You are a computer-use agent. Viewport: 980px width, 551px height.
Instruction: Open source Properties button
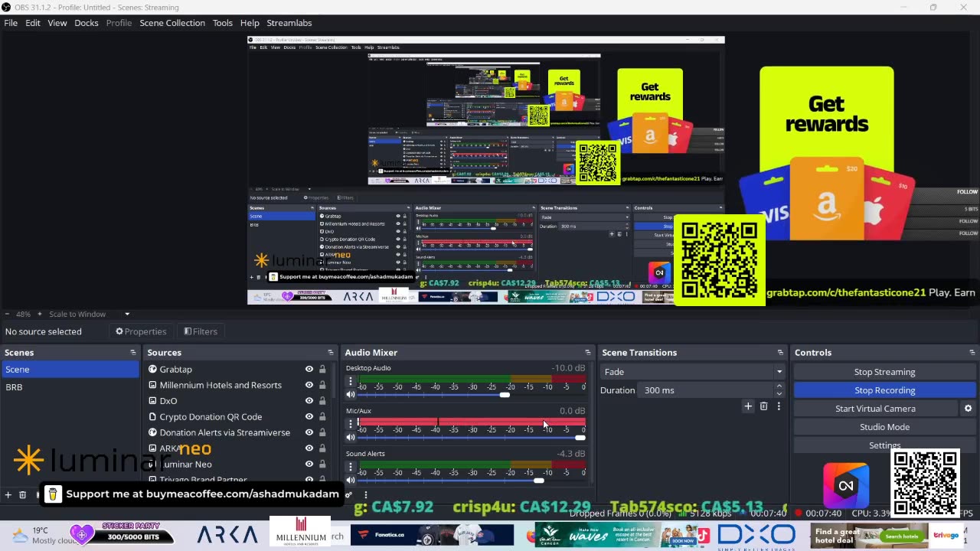[141, 331]
